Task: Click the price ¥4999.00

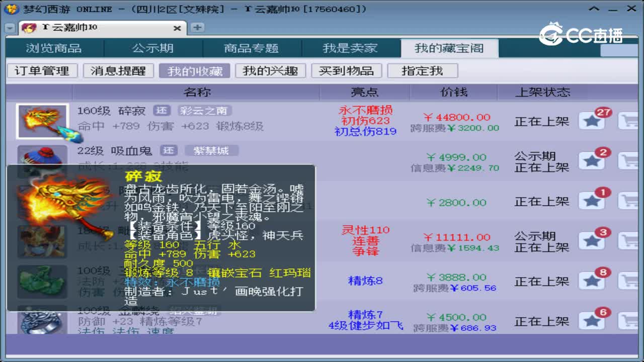Action: (x=457, y=157)
